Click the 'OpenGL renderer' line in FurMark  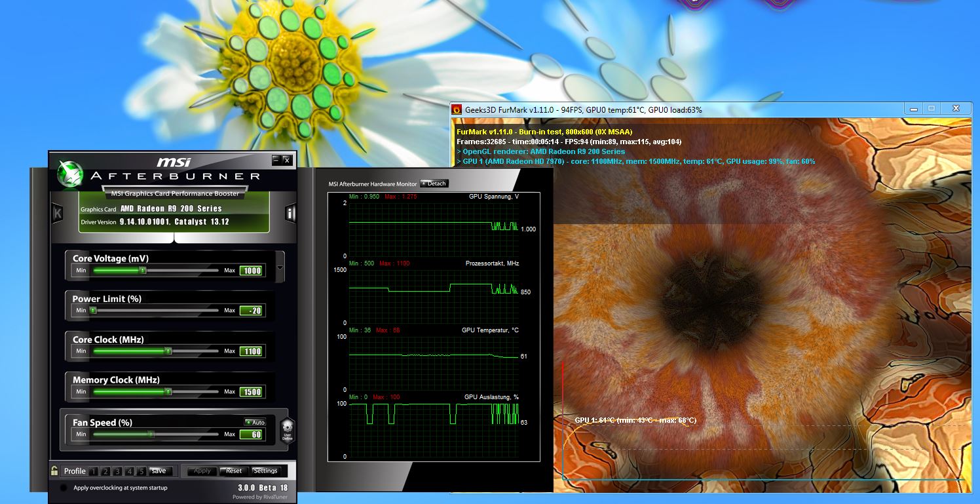541,151
